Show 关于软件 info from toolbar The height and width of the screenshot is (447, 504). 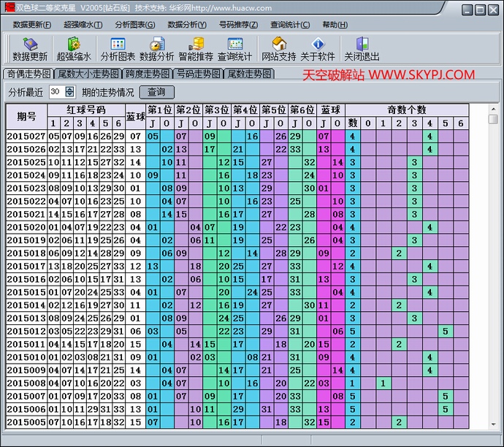pyautogui.click(x=317, y=49)
